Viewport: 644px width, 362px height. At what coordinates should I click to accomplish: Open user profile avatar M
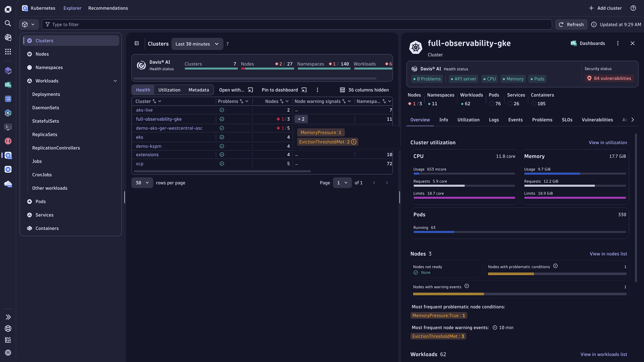(8, 353)
